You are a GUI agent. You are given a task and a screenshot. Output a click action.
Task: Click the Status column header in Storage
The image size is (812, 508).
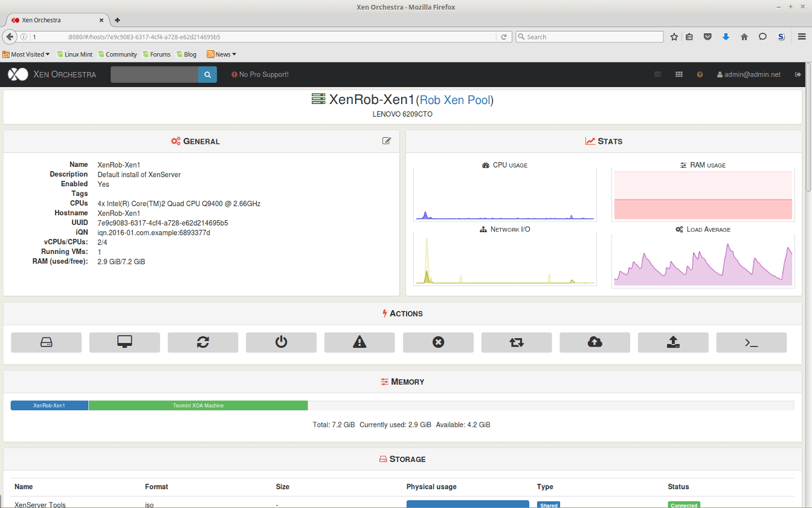(x=678, y=486)
